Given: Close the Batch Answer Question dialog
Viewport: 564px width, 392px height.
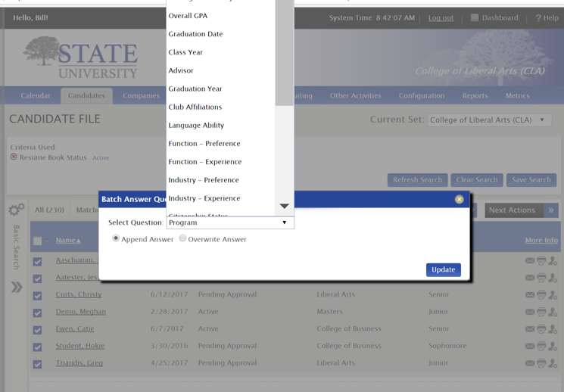Looking at the screenshot, I should (x=459, y=199).
